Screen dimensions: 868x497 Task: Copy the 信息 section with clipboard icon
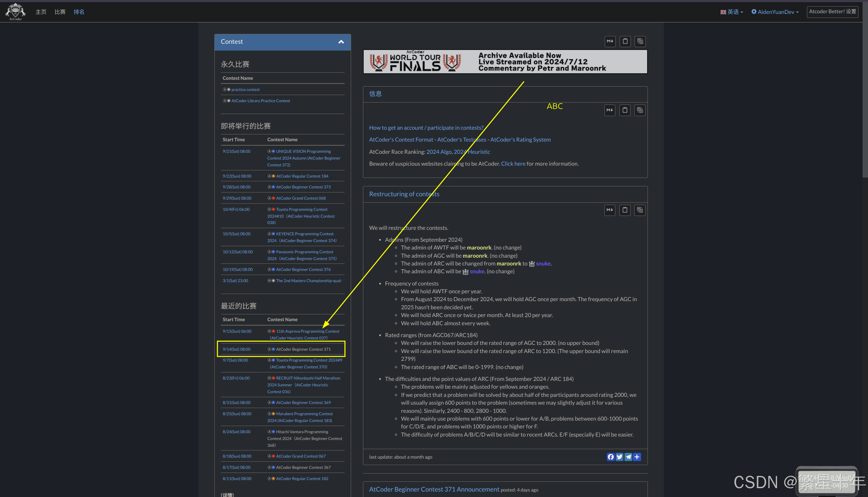pos(624,110)
